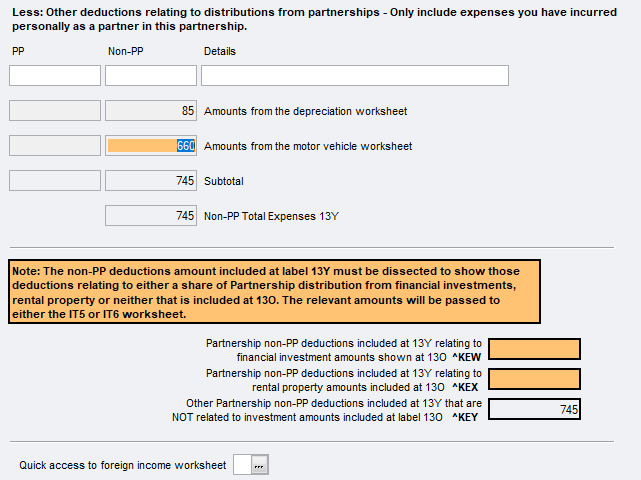Click the Non-PP Total Expenses 13Y field
Screen dimensions: 641x480
151,215
